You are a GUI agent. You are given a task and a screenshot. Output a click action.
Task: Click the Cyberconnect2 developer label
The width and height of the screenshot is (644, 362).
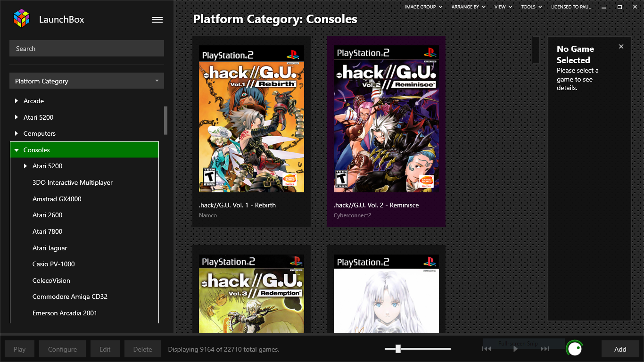click(x=352, y=215)
